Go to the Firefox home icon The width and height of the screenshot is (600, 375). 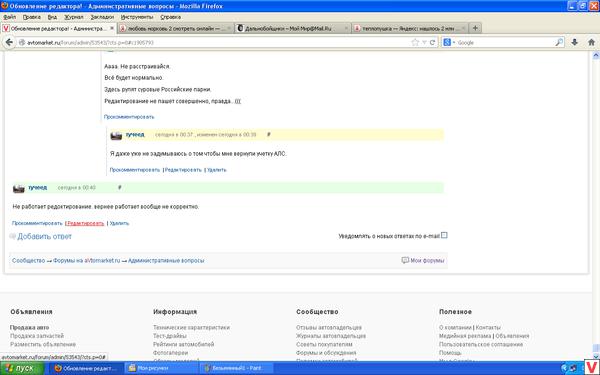pyautogui.click(x=591, y=42)
